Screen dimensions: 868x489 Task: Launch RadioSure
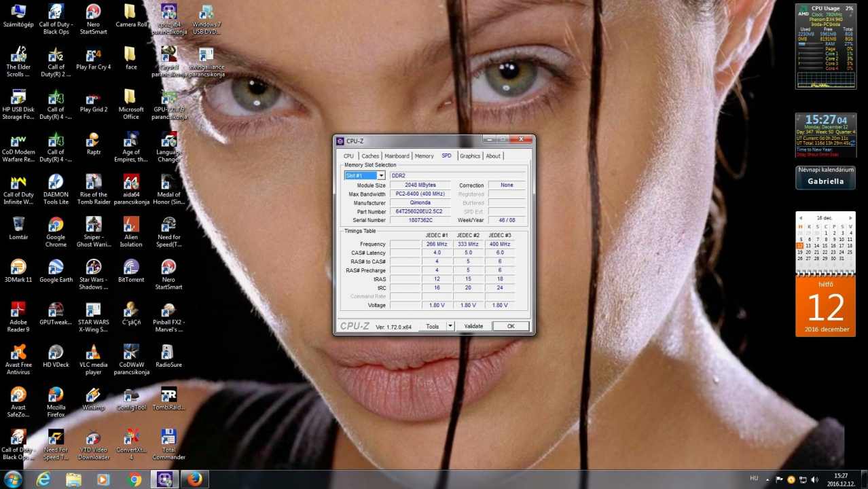tap(168, 357)
